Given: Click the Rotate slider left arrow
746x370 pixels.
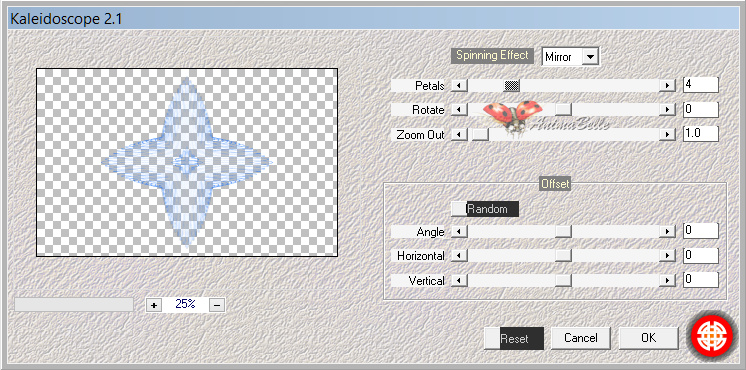Looking at the screenshot, I should (x=459, y=110).
